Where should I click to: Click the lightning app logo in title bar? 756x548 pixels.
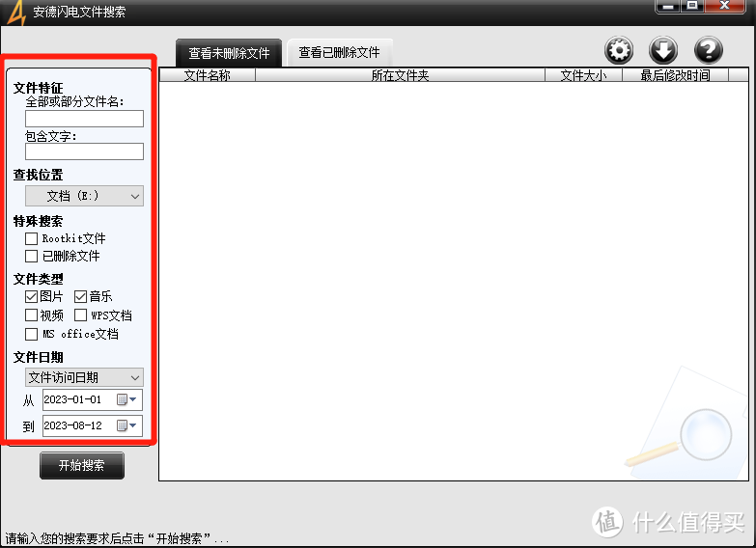point(15,13)
